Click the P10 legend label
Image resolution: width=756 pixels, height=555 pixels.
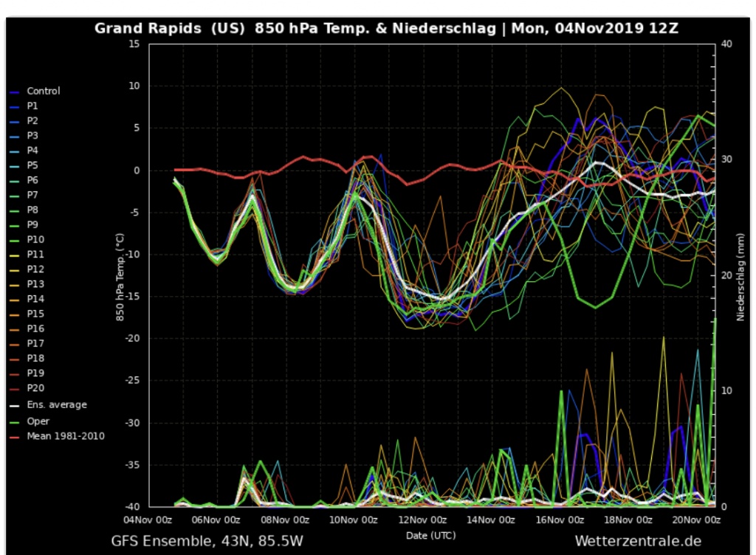click(35, 240)
